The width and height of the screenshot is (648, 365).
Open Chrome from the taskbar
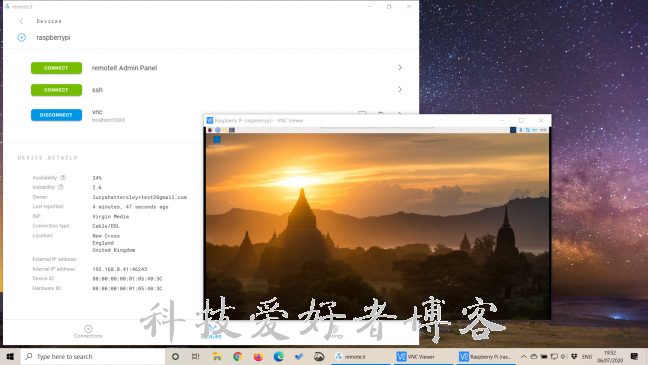pos(237,356)
